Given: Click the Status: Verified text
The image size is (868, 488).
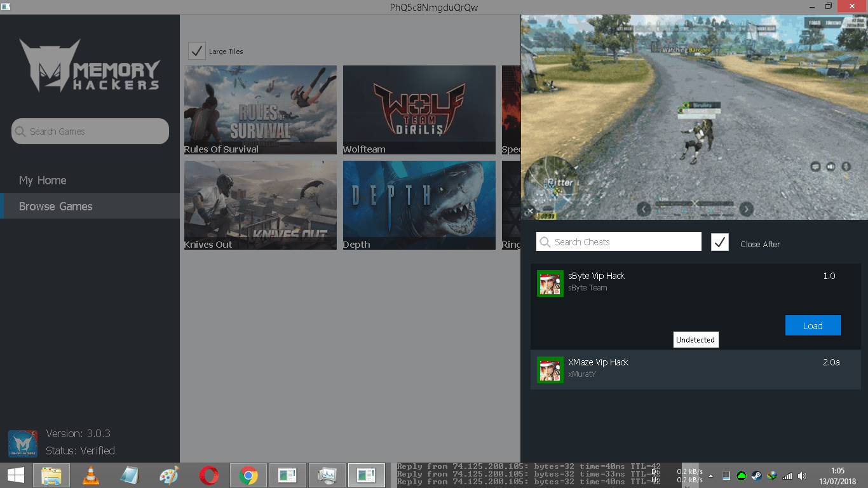Looking at the screenshot, I should coord(80,451).
